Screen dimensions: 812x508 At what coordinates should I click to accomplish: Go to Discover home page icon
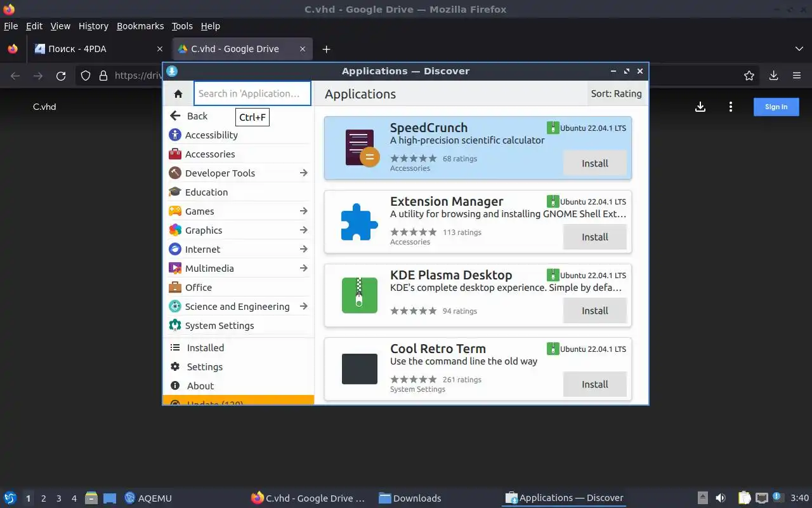coord(178,93)
